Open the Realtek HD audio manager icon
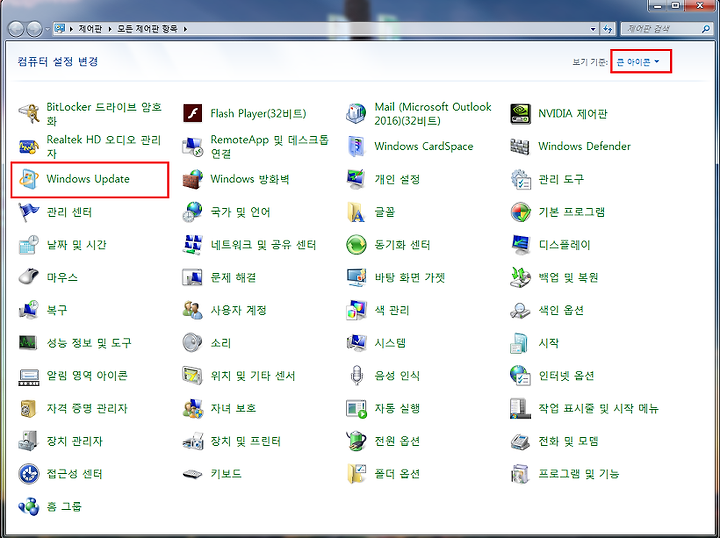This screenshot has height=538, width=720. click(29, 146)
